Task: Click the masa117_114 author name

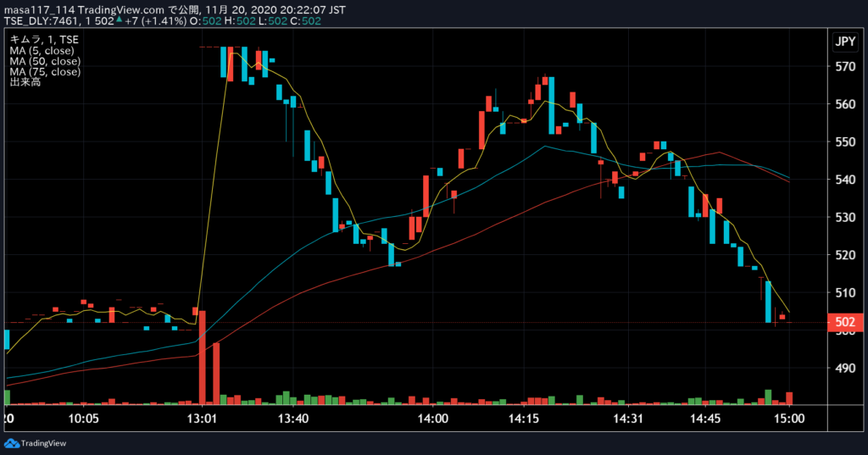Action: point(39,10)
